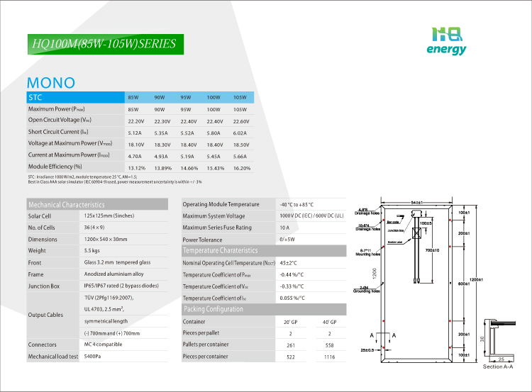Click the HQ energy logo
Screen dimensions: 532x392
click(x=446, y=40)
